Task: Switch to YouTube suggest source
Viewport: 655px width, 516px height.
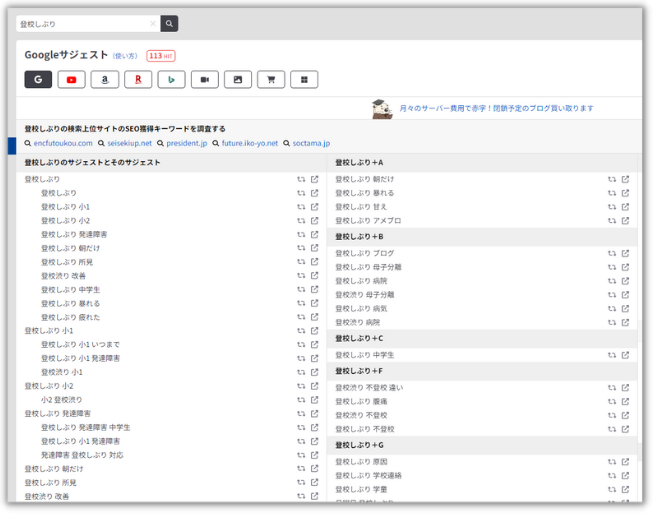Action: 71,79
